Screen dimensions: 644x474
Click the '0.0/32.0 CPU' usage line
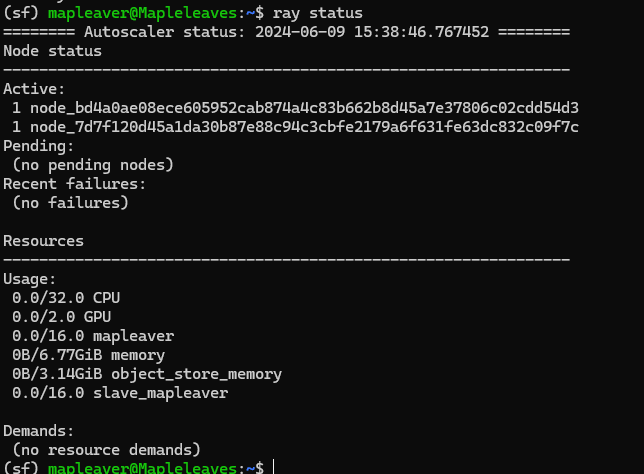(x=66, y=298)
